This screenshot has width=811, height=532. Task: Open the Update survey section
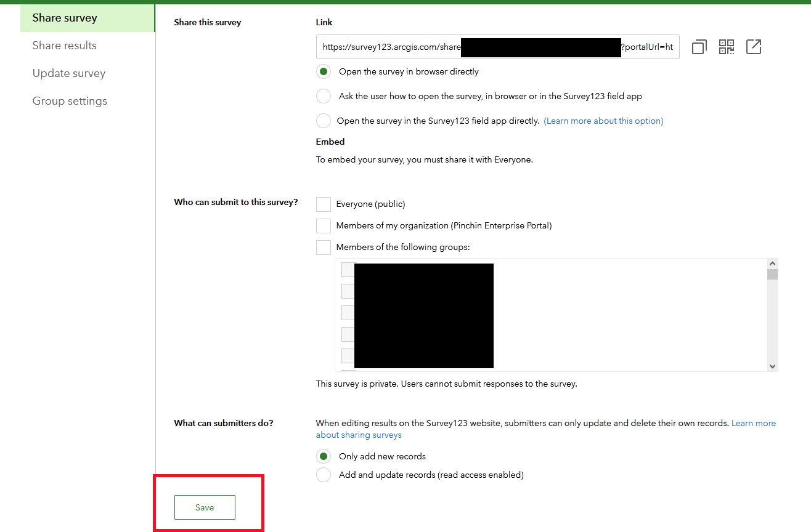(68, 73)
